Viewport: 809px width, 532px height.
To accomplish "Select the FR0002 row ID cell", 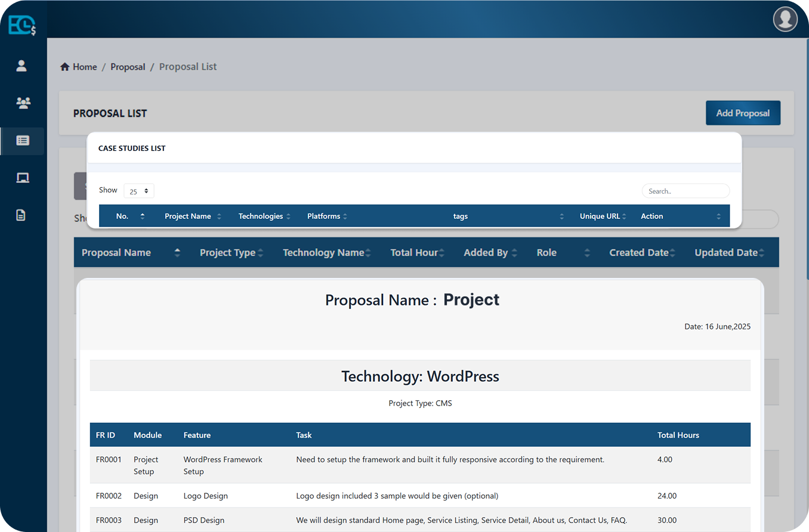I will pos(109,496).
